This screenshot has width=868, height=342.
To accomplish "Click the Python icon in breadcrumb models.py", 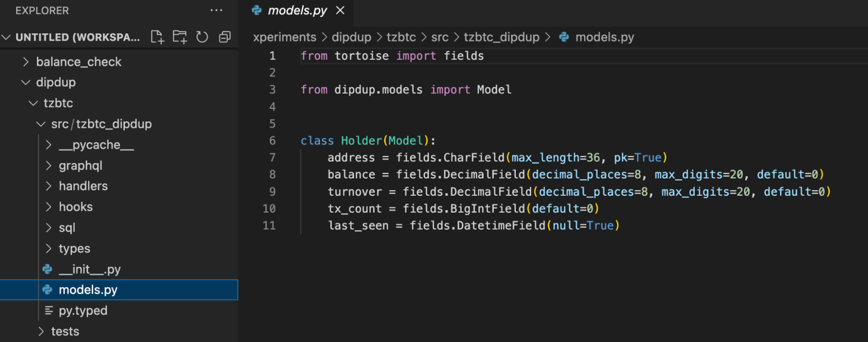I will 564,37.
